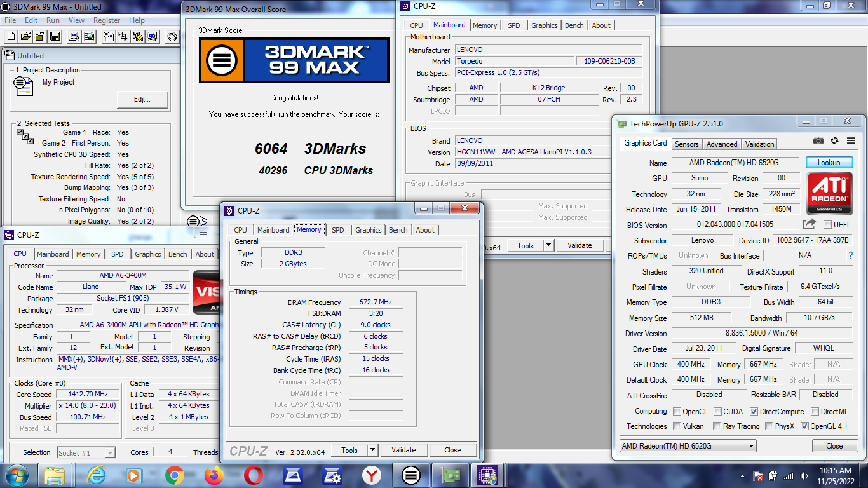
Task: Launch Opera from the taskbar
Action: click(x=254, y=475)
